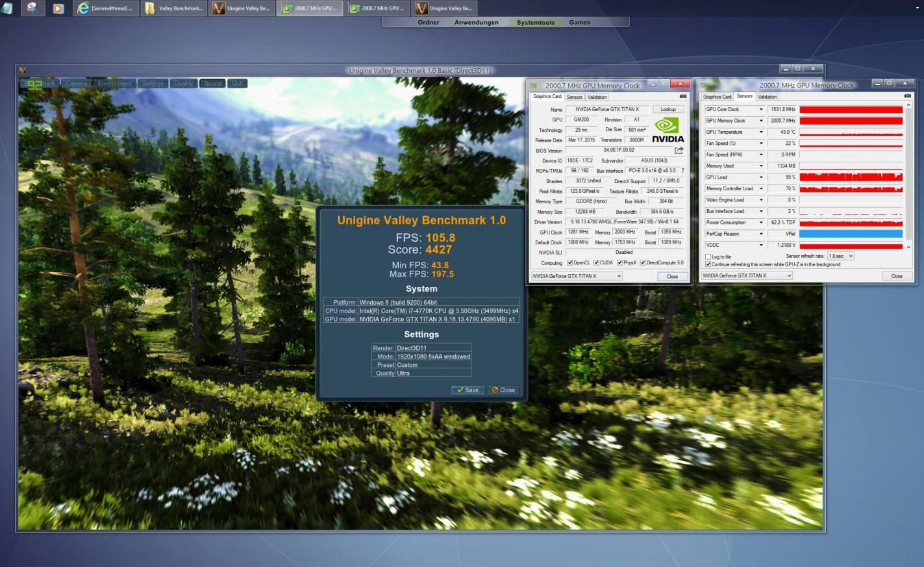Take screenshot via camera icon in Graphics Card window
This screenshot has height=567, width=924.
pyautogui.click(x=683, y=96)
